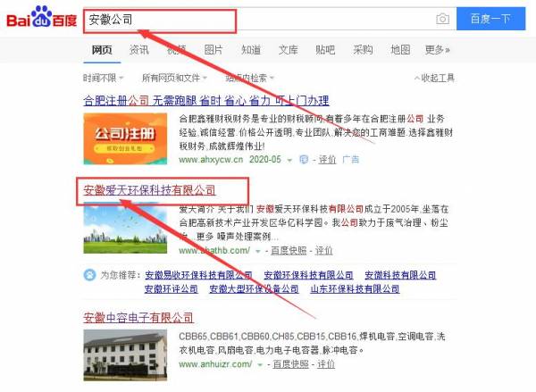
Task: Open the 站点内检索 dropdown
Action: (249, 79)
